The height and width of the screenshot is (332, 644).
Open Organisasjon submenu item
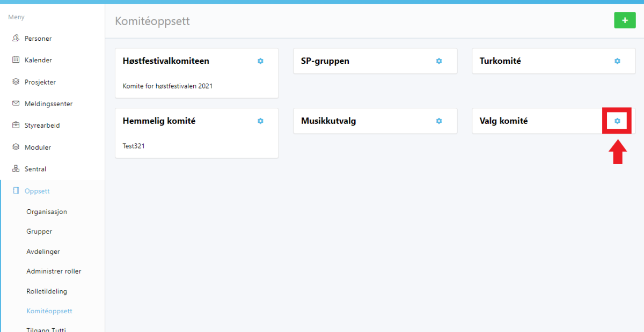tap(47, 212)
